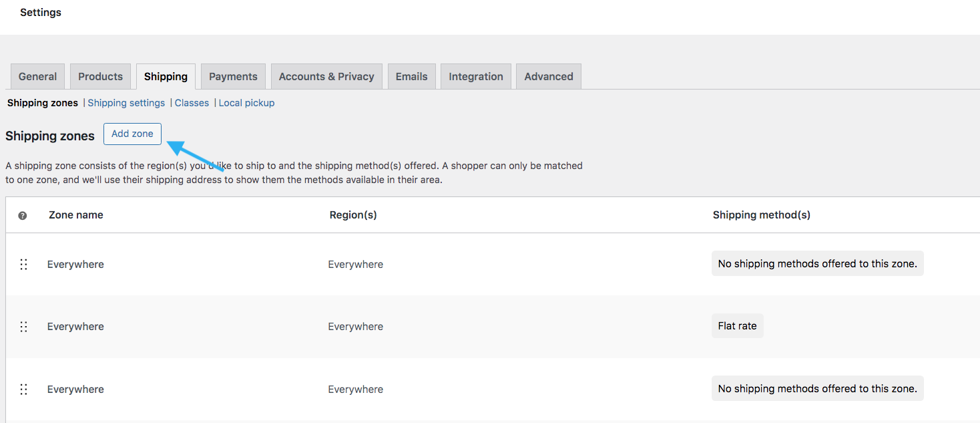Click drag handle of third Everywhere zone

click(24, 390)
